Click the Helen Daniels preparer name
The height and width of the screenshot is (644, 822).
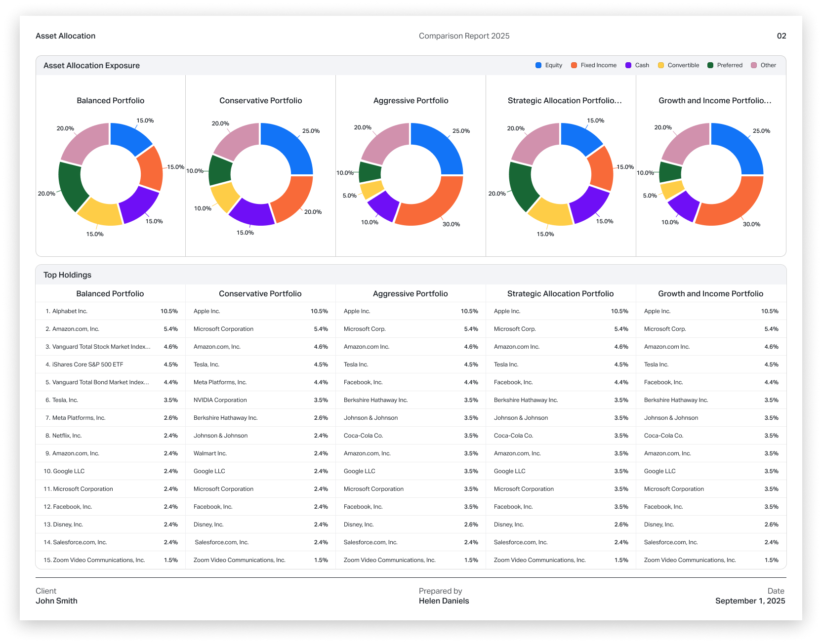point(444,601)
